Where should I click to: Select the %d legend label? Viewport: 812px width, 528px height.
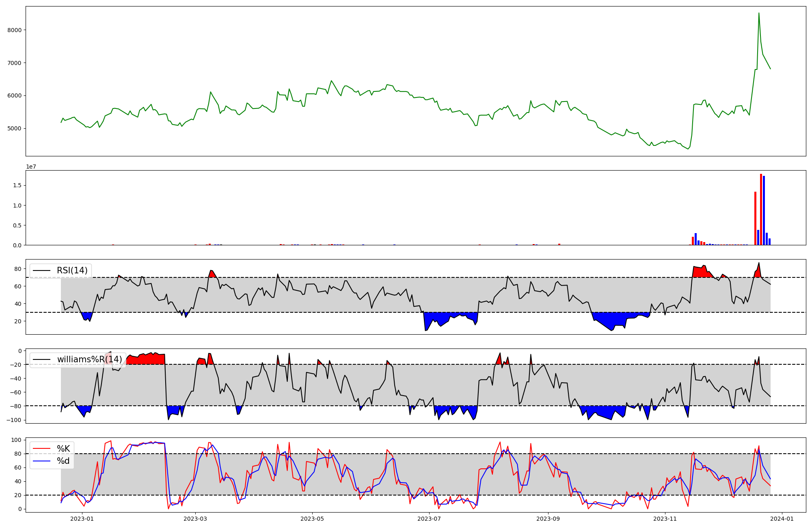63,461
